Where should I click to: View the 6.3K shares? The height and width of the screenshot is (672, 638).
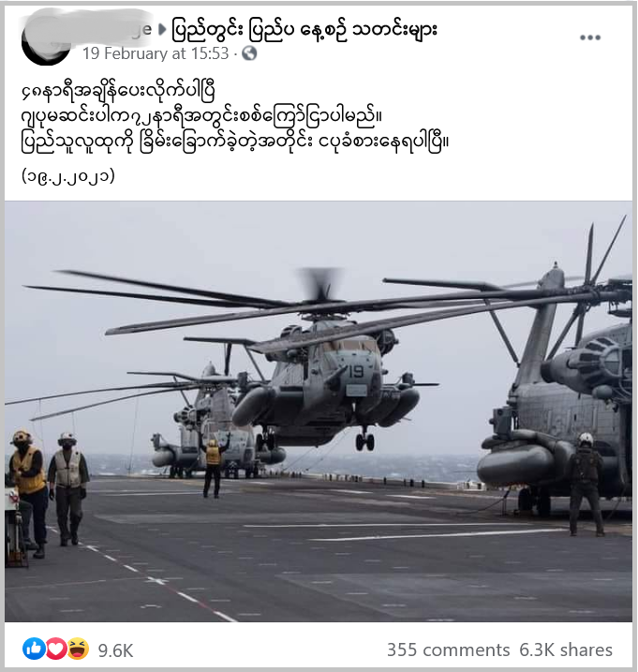click(566, 650)
